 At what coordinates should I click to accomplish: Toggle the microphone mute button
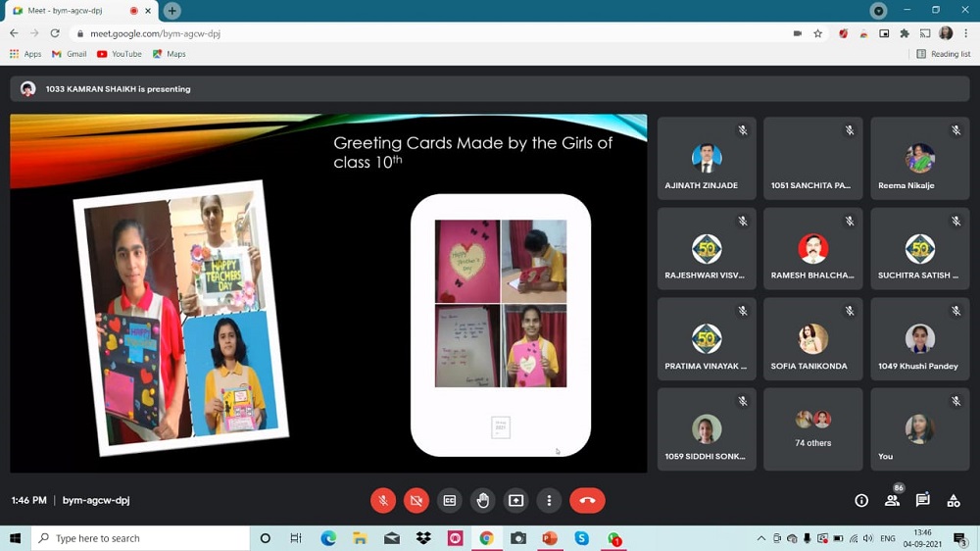(383, 500)
